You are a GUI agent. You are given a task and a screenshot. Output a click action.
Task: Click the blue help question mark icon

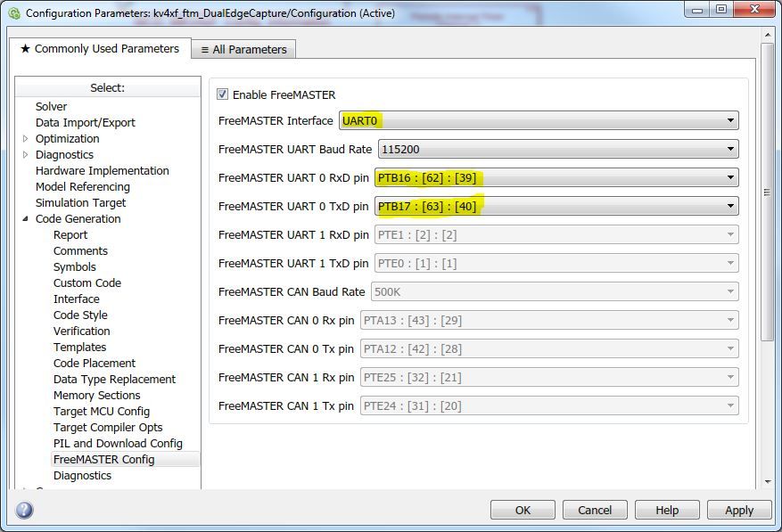(x=24, y=510)
